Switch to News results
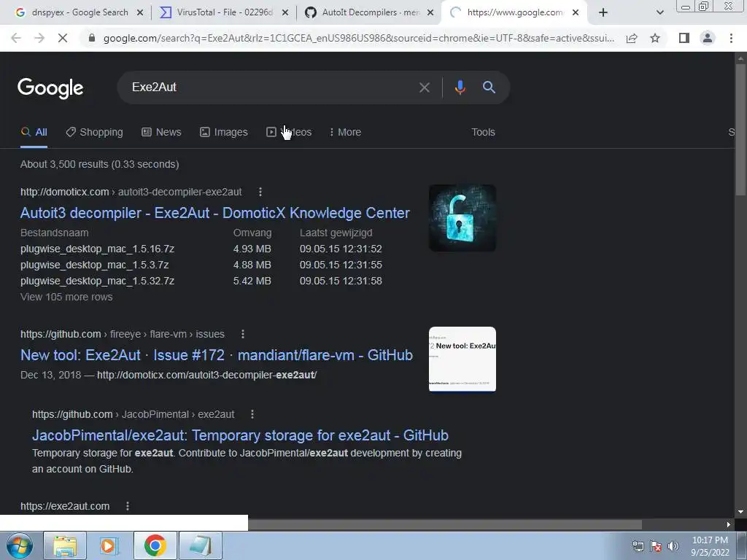This screenshot has width=747, height=560. pyautogui.click(x=161, y=133)
